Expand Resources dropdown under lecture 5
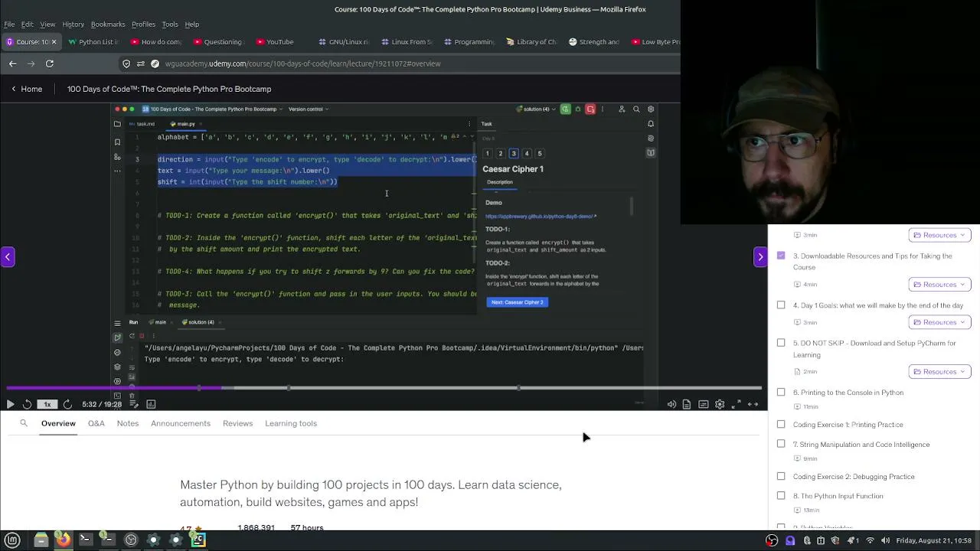Image resolution: width=980 pixels, height=551 pixels. [x=939, y=372]
